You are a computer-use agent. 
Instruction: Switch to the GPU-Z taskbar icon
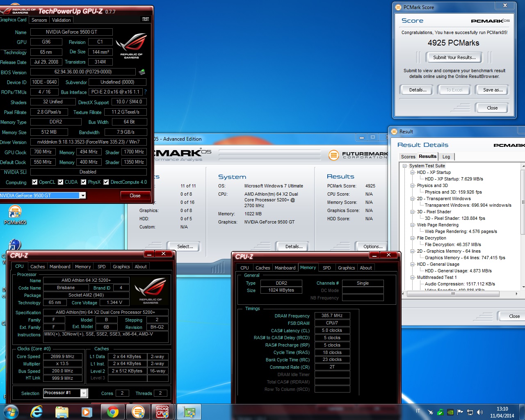tap(189, 412)
